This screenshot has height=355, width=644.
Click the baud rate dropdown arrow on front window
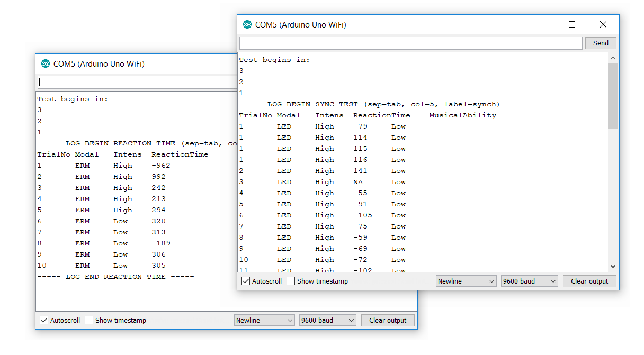click(x=553, y=281)
